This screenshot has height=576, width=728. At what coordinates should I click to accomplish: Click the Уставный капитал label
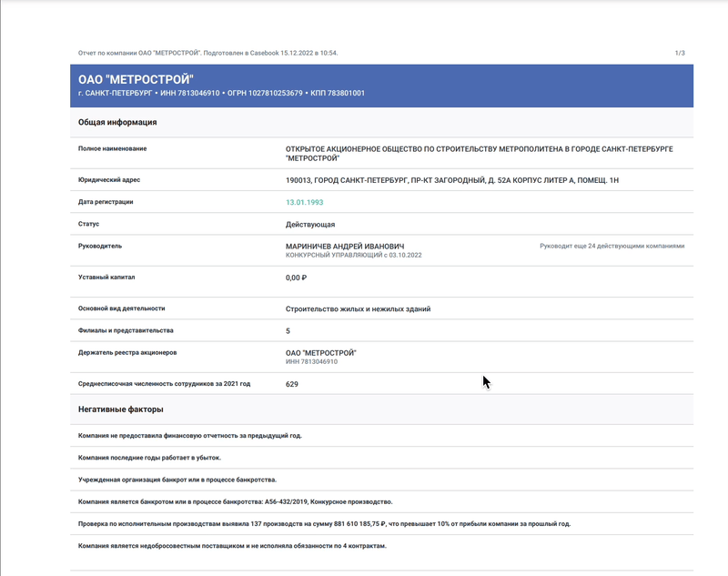(x=106, y=278)
